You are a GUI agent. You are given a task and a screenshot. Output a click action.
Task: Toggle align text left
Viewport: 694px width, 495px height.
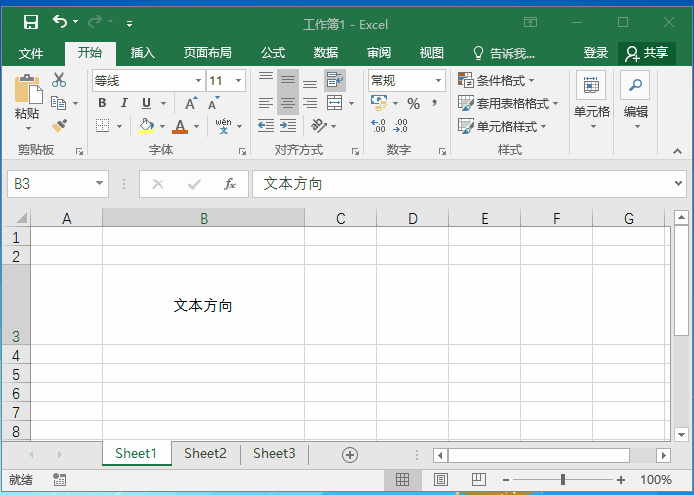tap(266, 103)
